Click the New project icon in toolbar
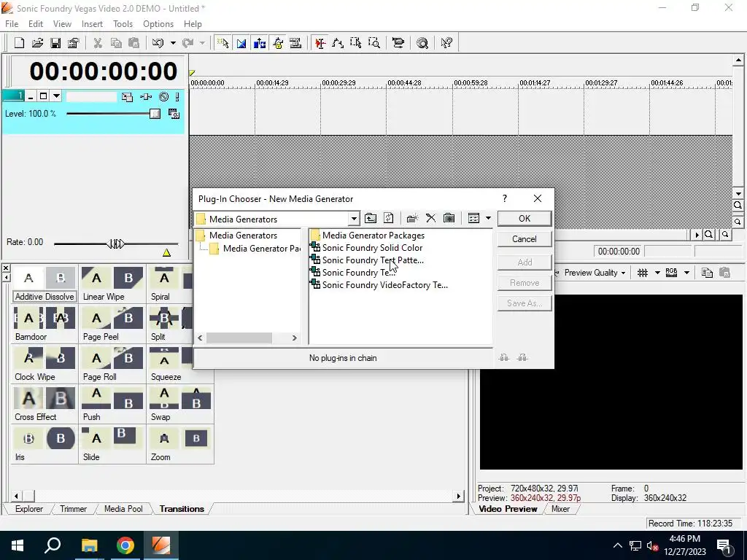The height and width of the screenshot is (560, 747). tap(19, 43)
